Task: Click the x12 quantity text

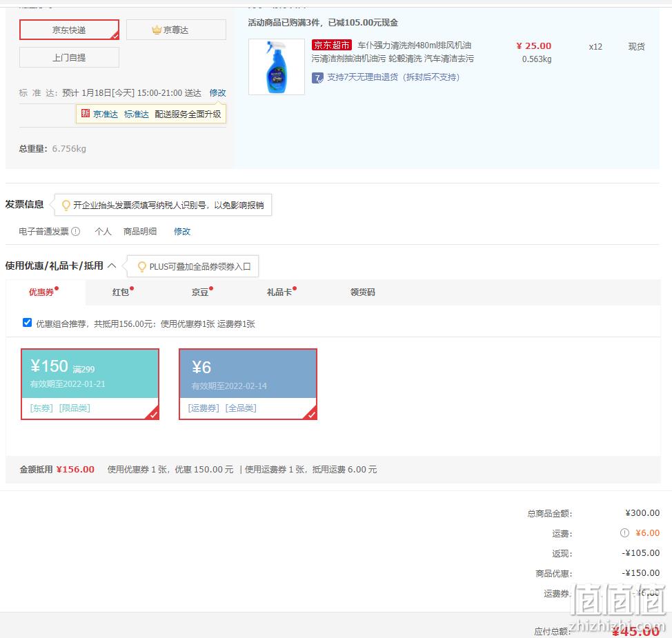Action: click(x=595, y=47)
